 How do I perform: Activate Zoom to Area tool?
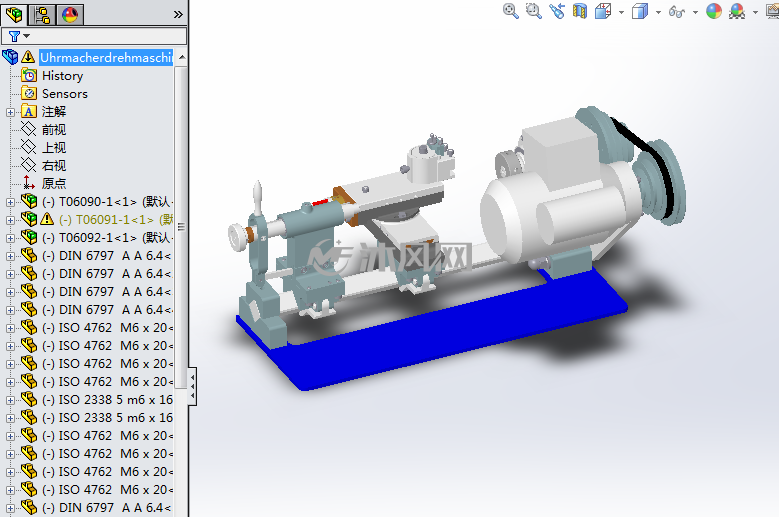click(x=534, y=10)
